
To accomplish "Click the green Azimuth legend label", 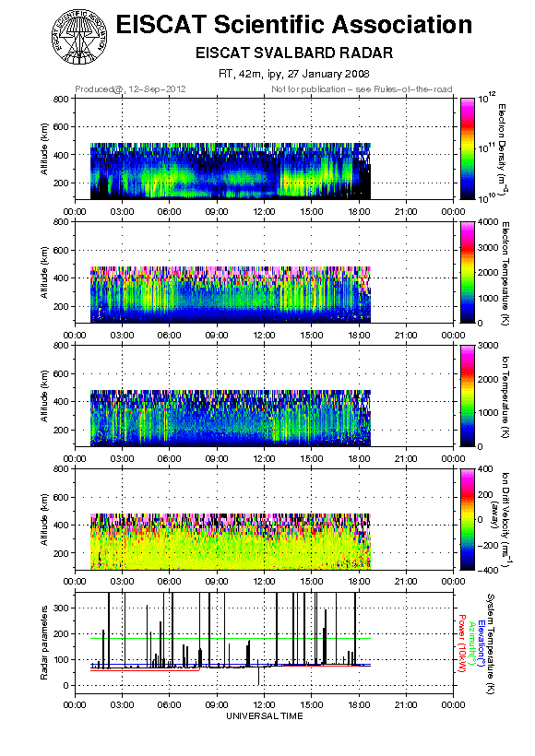I will pos(472,643).
